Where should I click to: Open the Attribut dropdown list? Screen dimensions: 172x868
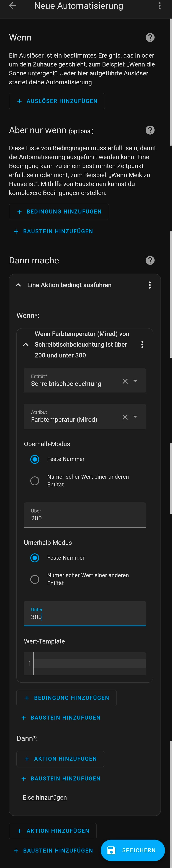click(135, 417)
